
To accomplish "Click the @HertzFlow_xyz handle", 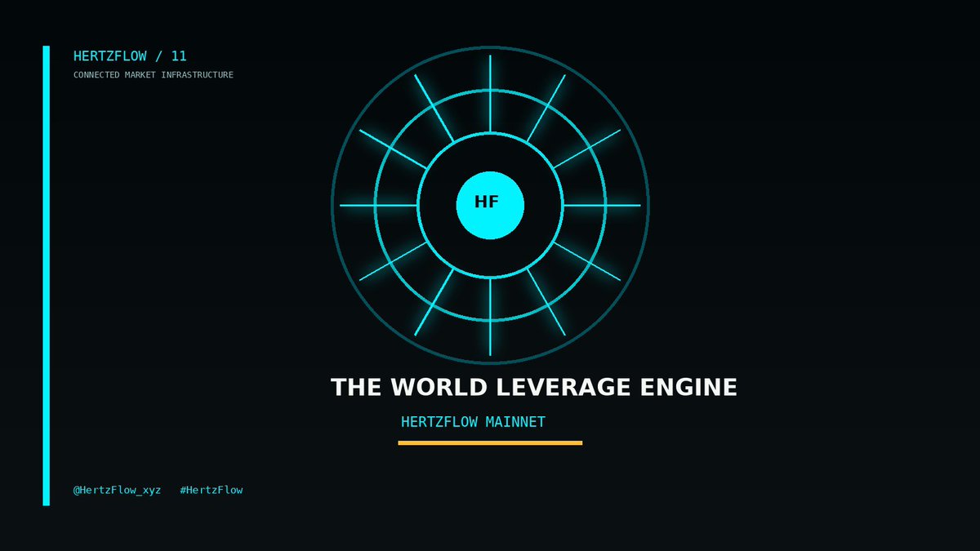I will click(117, 490).
